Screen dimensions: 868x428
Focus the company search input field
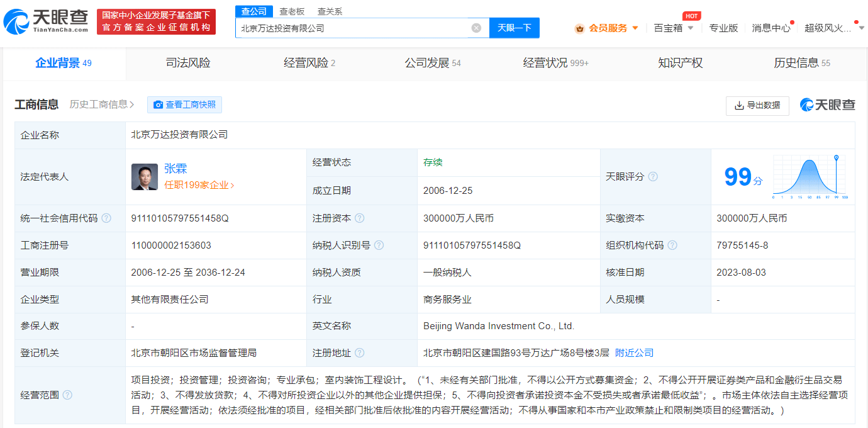(352, 28)
